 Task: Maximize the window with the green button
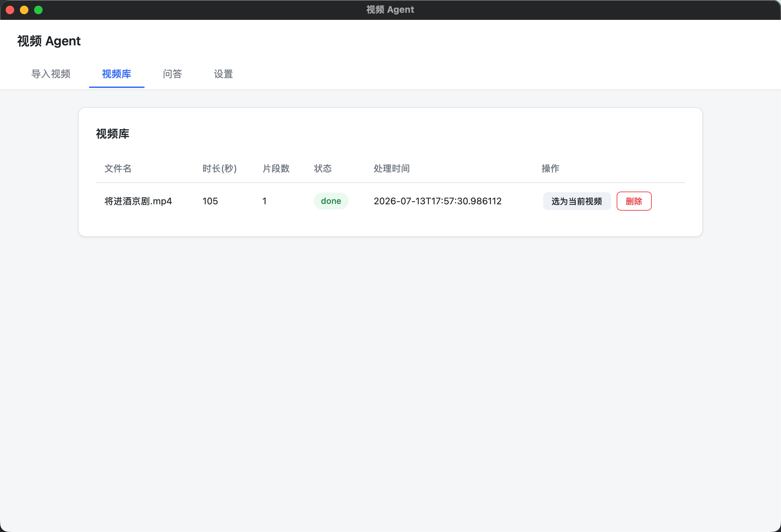click(38, 10)
